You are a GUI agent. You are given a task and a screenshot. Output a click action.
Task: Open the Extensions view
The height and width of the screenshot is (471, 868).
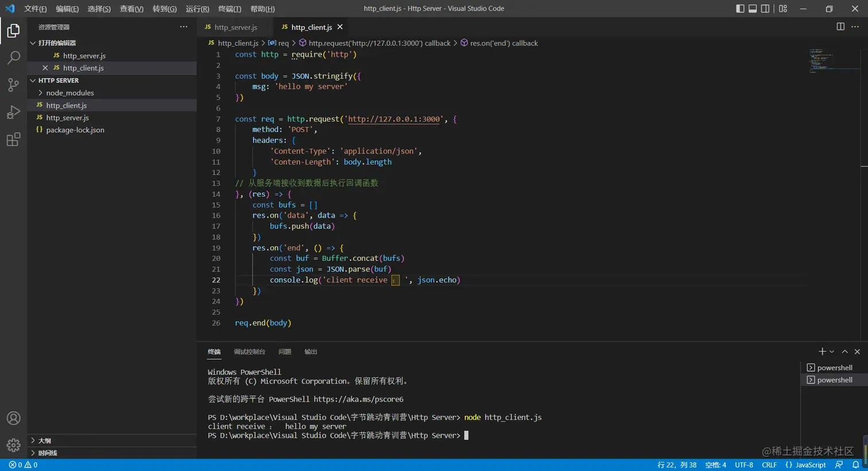point(13,139)
